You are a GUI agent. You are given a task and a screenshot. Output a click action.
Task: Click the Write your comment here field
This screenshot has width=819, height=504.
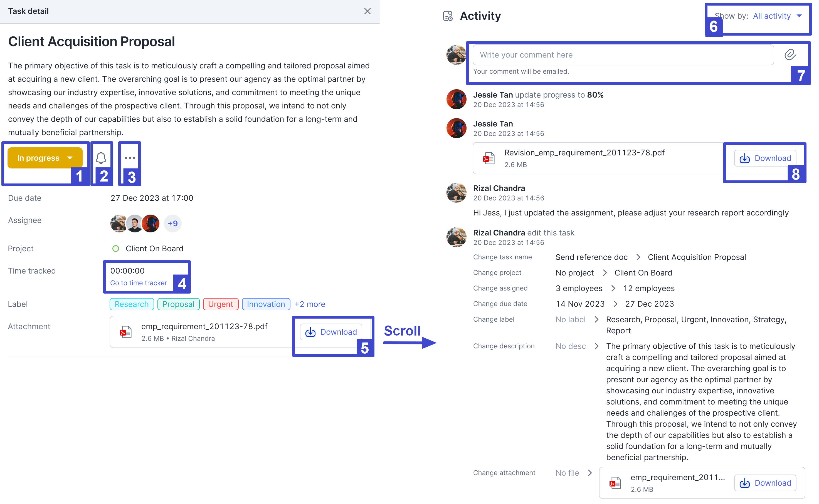tap(623, 55)
